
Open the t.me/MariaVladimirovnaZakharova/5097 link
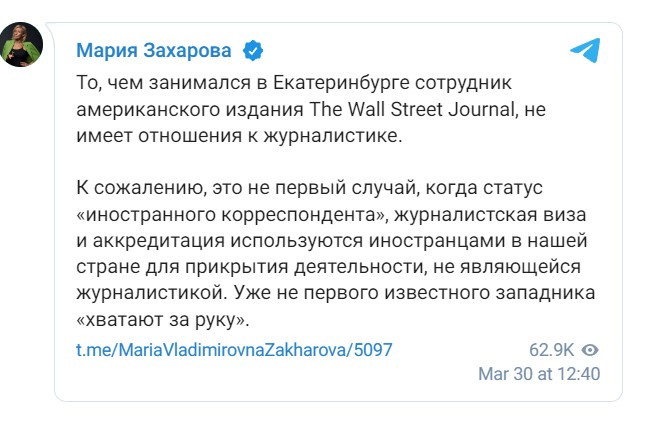coord(235,350)
